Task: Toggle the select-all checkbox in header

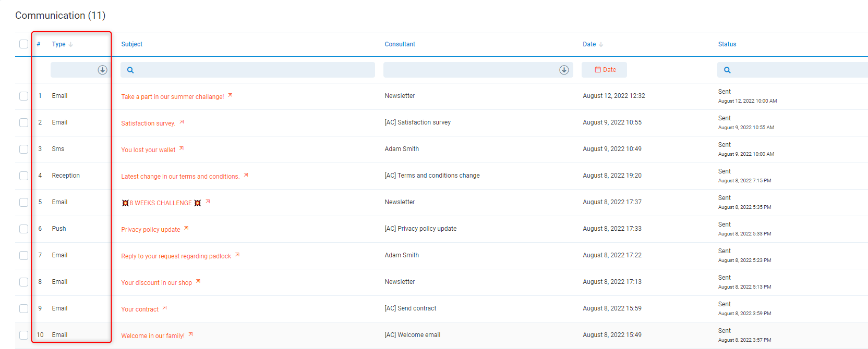Action: (x=24, y=44)
